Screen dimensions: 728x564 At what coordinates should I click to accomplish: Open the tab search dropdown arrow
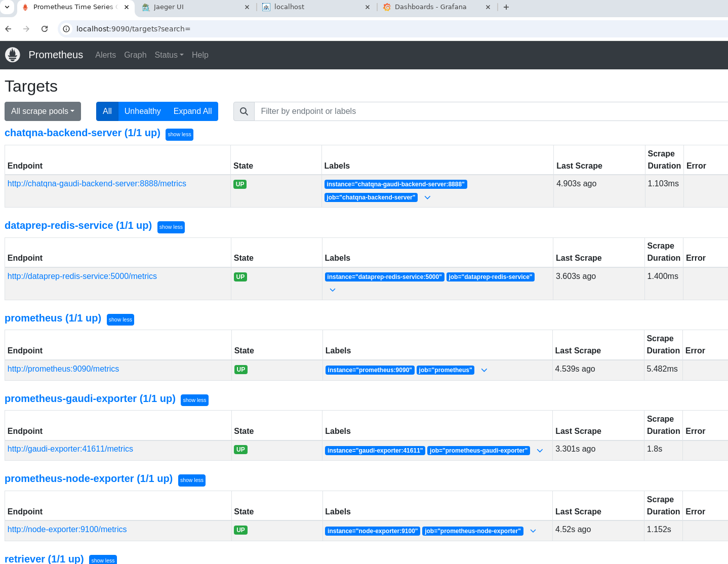[7, 7]
